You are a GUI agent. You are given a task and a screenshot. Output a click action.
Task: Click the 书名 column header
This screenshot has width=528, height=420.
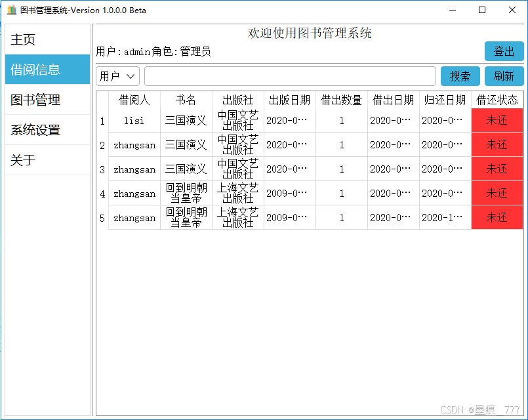click(x=186, y=100)
